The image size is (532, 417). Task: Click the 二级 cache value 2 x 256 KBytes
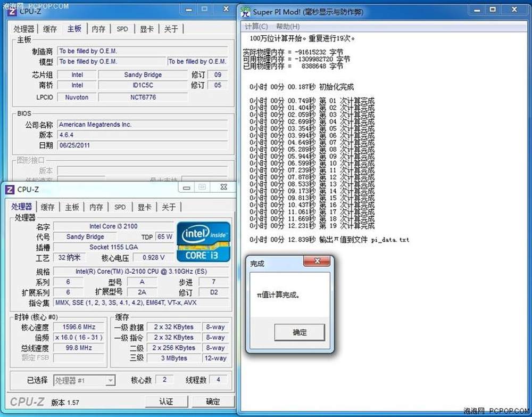click(174, 348)
